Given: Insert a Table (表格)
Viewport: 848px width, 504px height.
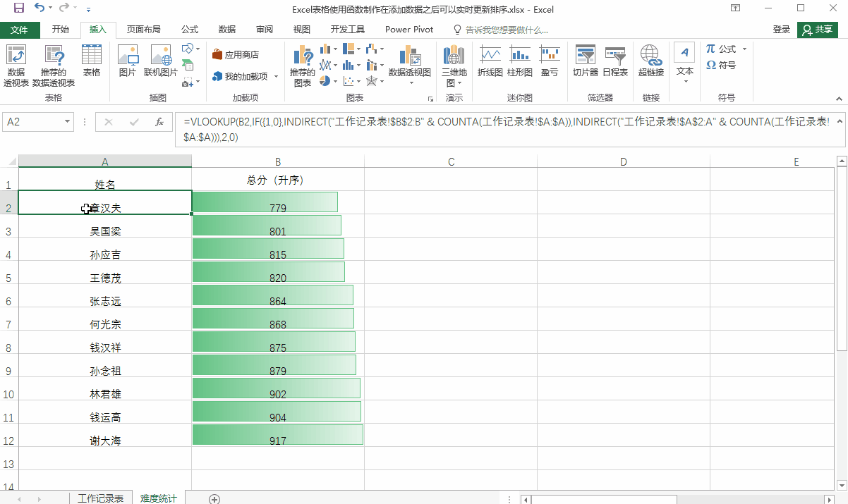Looking at the screenshot, I should coord(92,61).
